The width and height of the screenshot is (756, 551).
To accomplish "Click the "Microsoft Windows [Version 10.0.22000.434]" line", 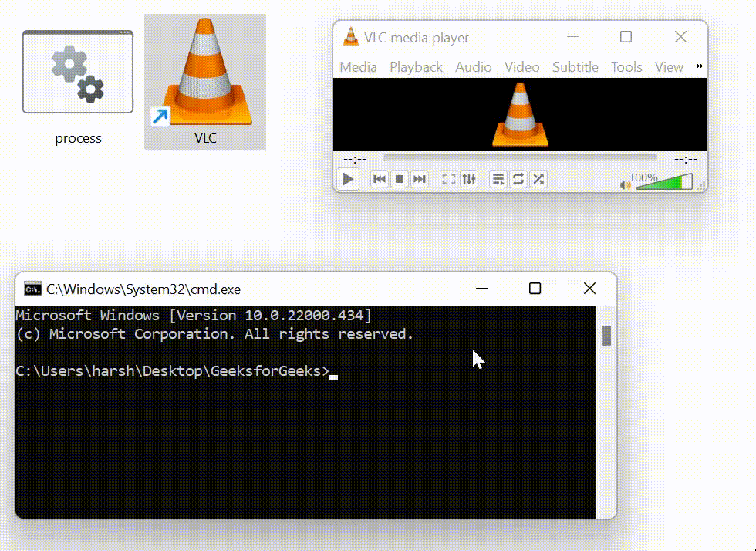I will [x=194, y=316].
